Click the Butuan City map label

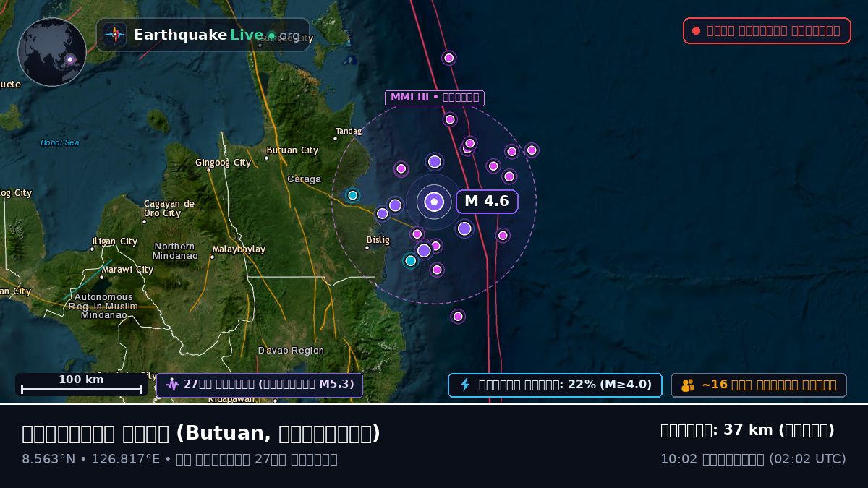292,150
